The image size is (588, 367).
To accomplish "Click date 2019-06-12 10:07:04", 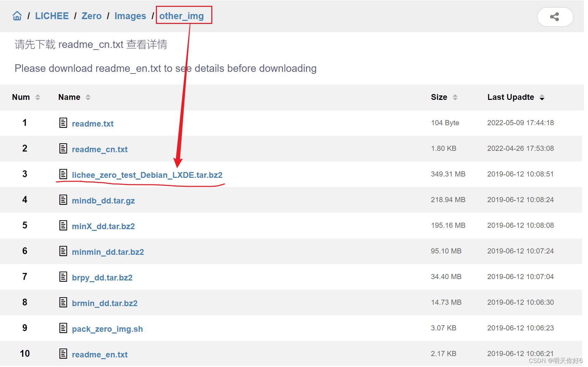I will pyautogui.click(x=520, y=277).
